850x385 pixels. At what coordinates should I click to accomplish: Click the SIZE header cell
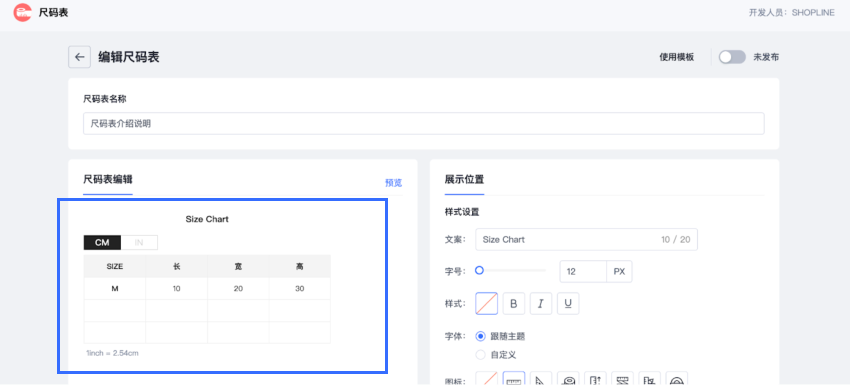tap(115, 266)
